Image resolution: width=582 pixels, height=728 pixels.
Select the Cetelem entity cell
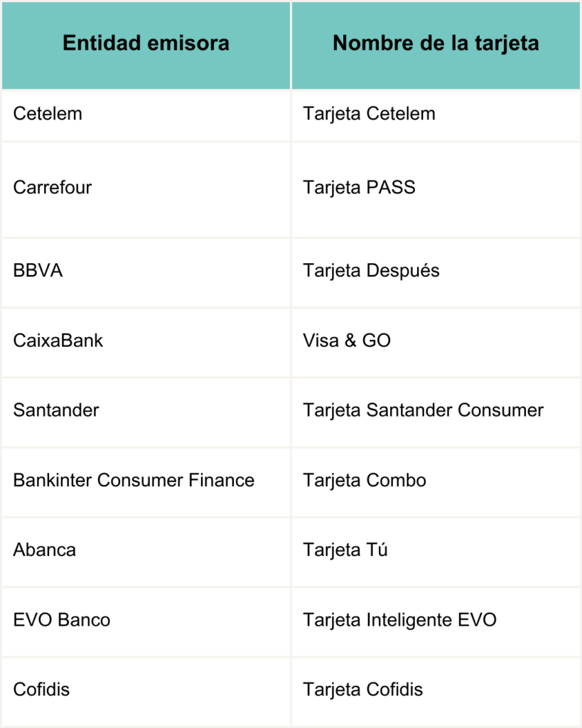point(146,116)
